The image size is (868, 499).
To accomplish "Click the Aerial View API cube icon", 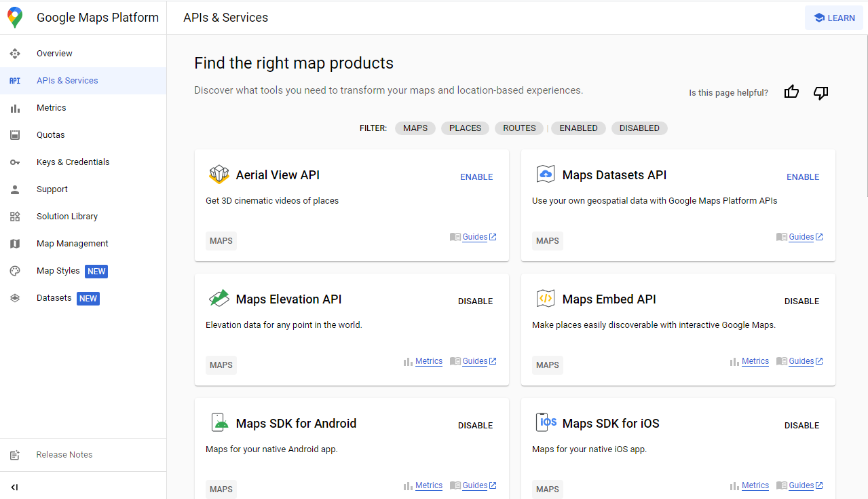I will (219, 174).
